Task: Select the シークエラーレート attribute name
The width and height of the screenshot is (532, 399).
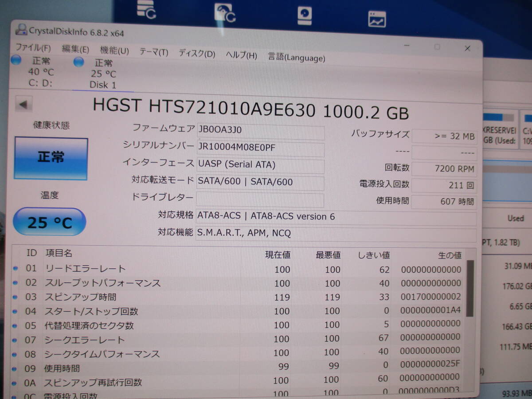Action: 85,340
